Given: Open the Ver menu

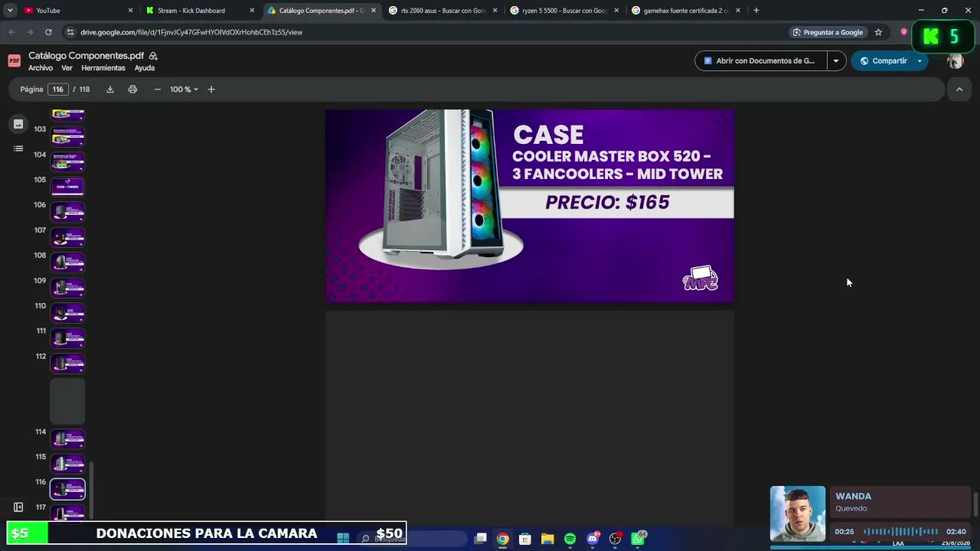Looking at the screenshot, I should click(67, 68).
